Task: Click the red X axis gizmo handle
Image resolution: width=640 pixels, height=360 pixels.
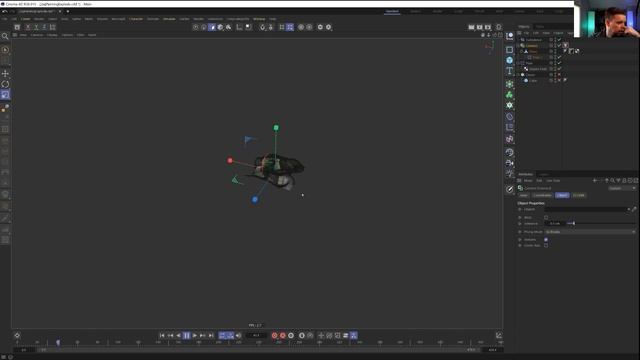Action: pyautogui.click(x=230, y=161)
